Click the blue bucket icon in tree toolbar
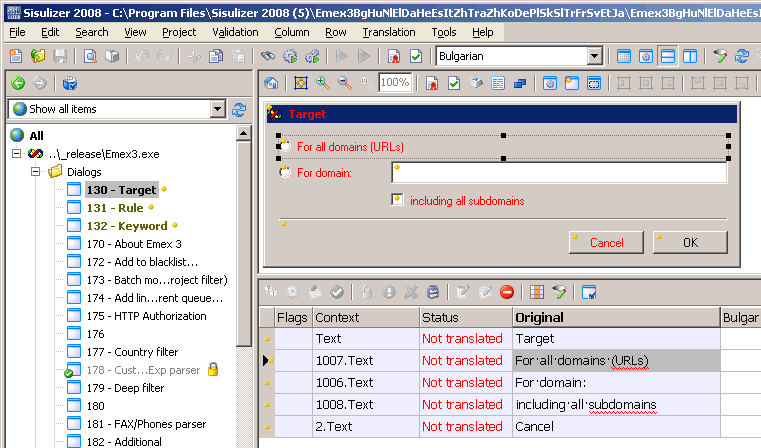The width and height of the screenshot is (761, 448). click(x=70, y=83)
